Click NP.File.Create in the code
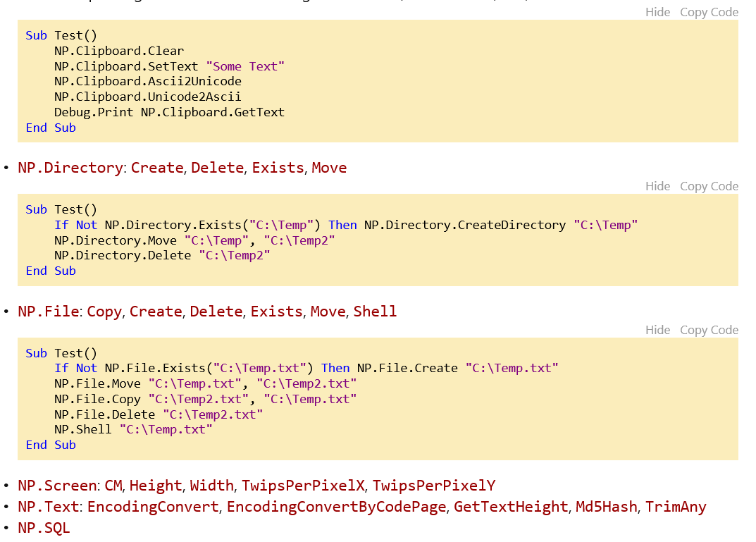 point(407,368)
